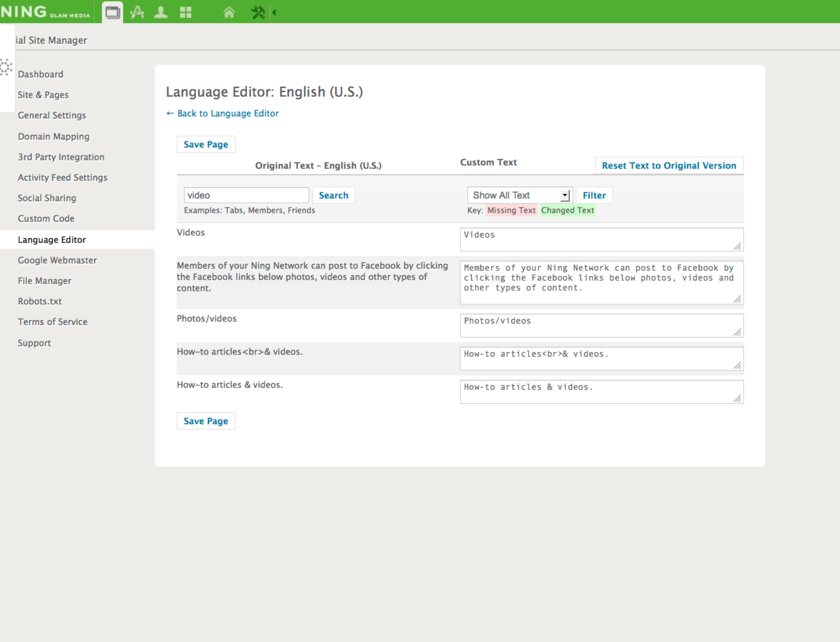Click the Facebook message custom text box
The image size is (840, 642).
tap(602, 283)
